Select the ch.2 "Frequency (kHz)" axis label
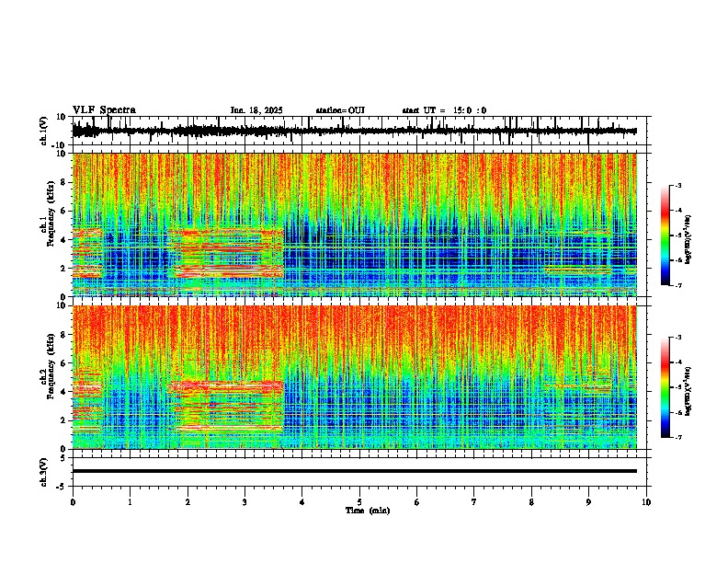The height and width of the screenshot is (563, 728). pyautogui.click(x=51, y=366)
